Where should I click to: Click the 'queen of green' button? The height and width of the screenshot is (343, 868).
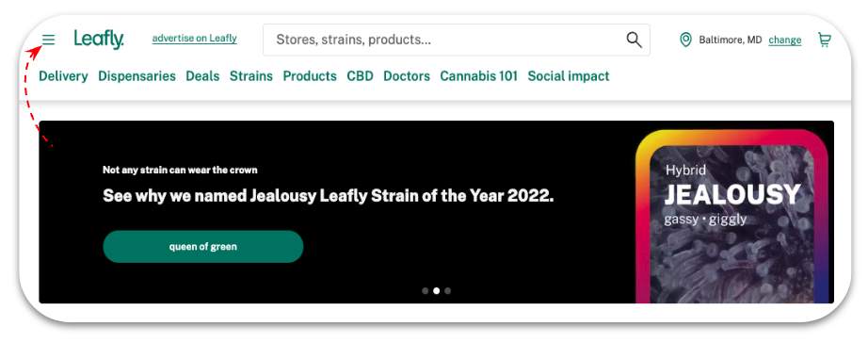click(x=203, y=247)
